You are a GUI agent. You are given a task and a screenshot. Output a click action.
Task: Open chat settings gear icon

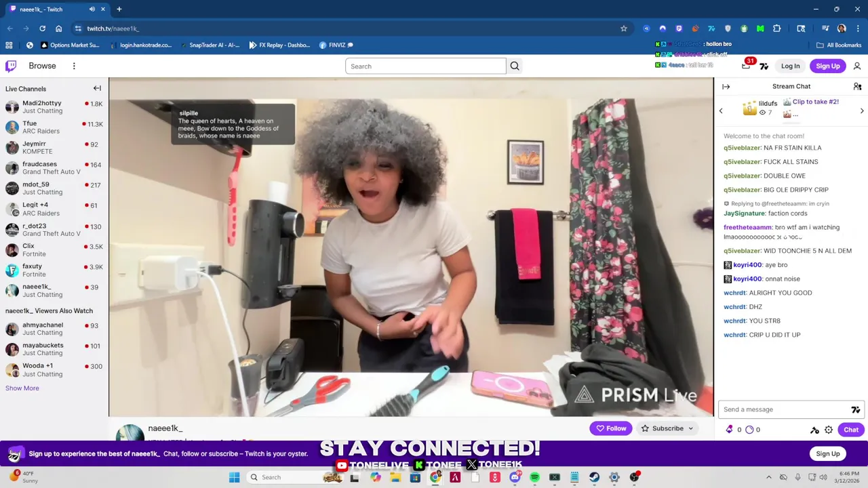[829, 430]
